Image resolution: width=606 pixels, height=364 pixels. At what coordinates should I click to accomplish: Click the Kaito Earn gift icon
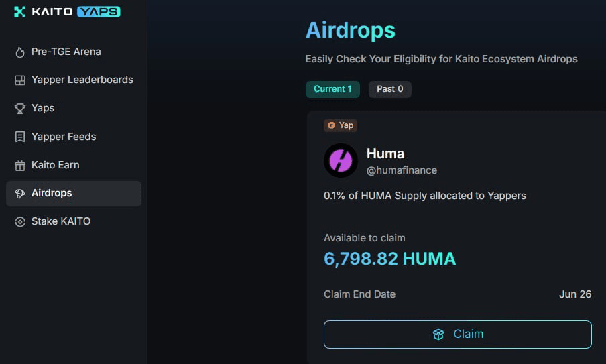pyautogui.click(x=19, y=165)
